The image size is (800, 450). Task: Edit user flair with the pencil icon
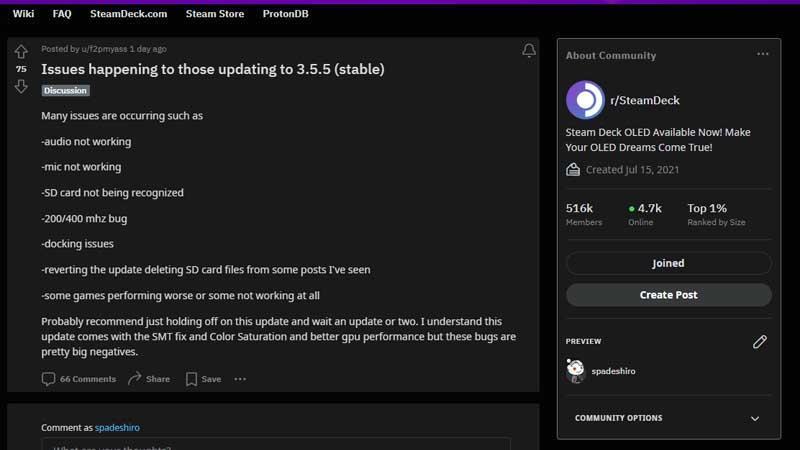pos(760,342)
